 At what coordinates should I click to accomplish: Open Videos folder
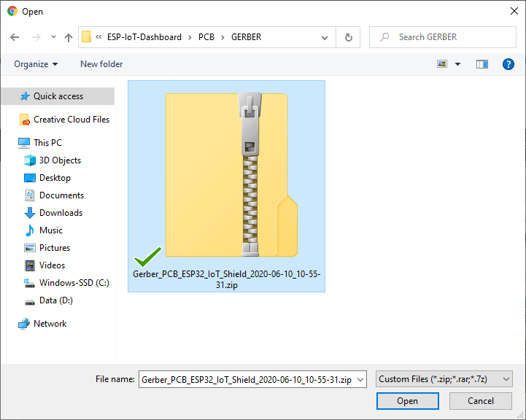(x=45, y=265)
